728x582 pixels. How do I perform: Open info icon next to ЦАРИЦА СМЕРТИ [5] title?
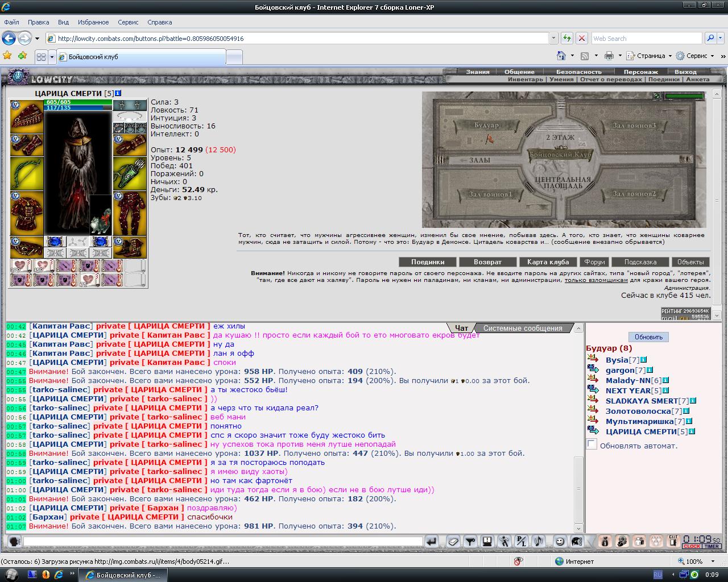[x=118, y=93]
